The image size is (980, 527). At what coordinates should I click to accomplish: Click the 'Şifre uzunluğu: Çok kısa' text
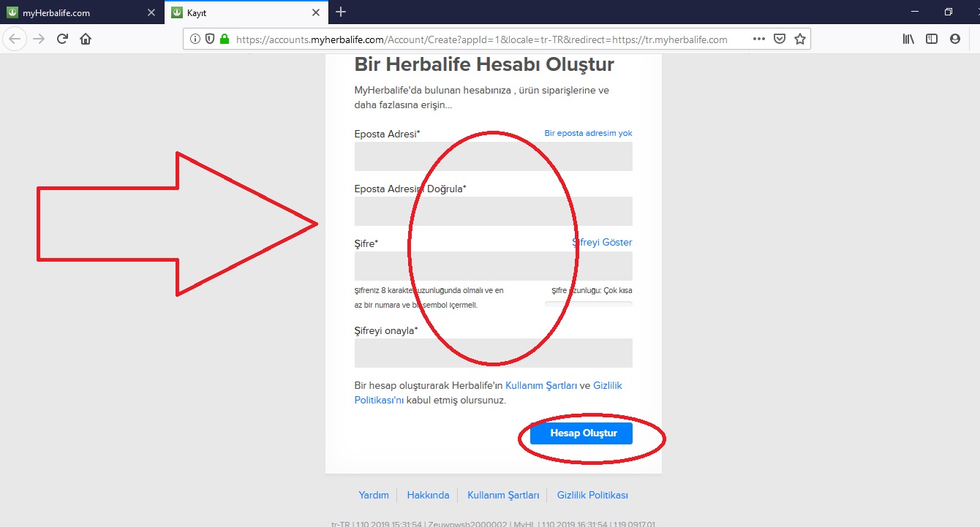tap(592, 290)
